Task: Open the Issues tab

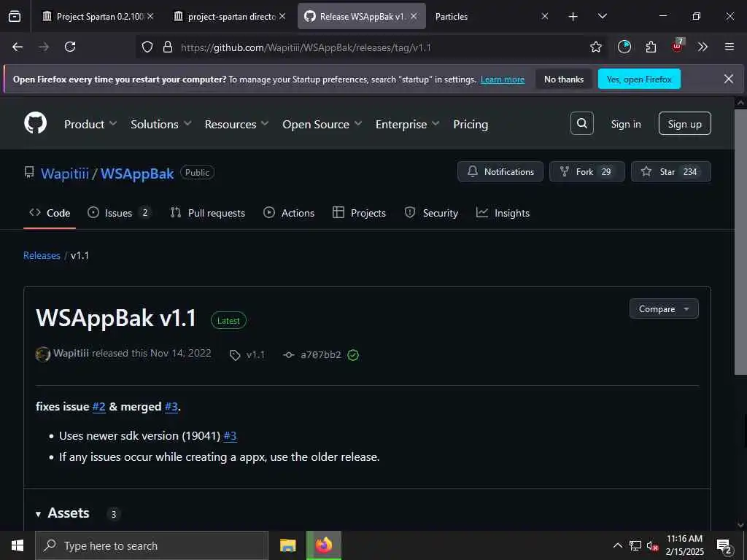Action: [x=119, y=213]
